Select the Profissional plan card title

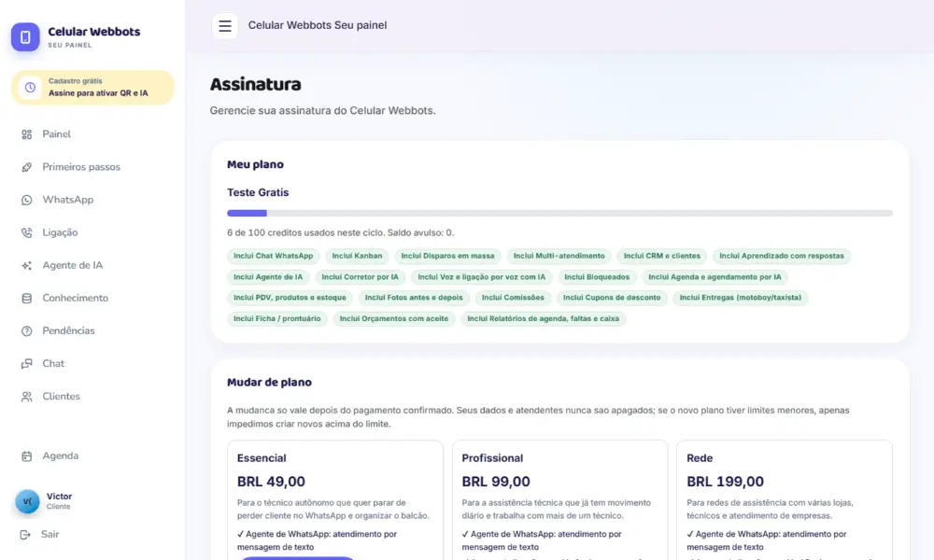pyautogui.click(x=492, y=458)
